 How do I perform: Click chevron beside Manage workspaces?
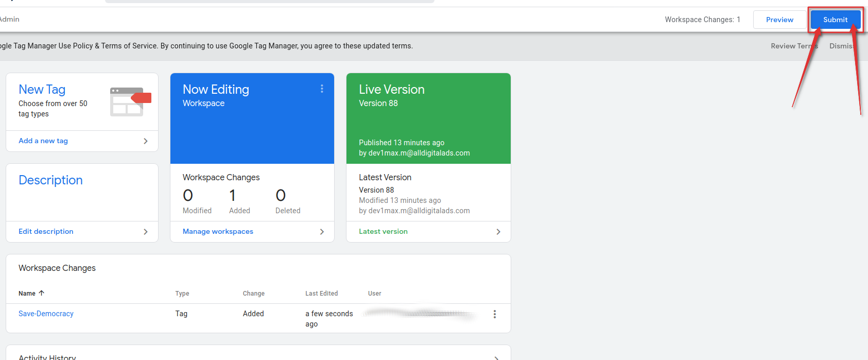(322, 232)
